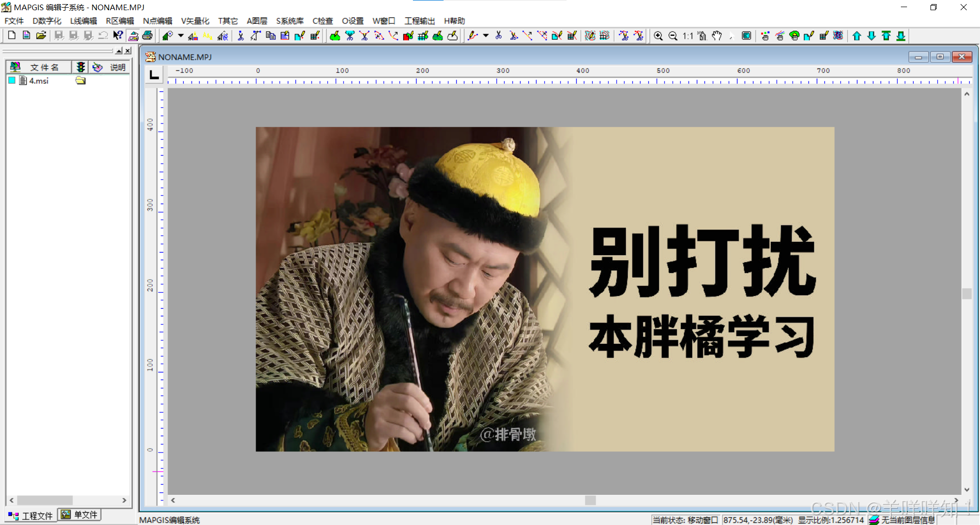Click the colored dots hand-select icon

coord(765,35)
